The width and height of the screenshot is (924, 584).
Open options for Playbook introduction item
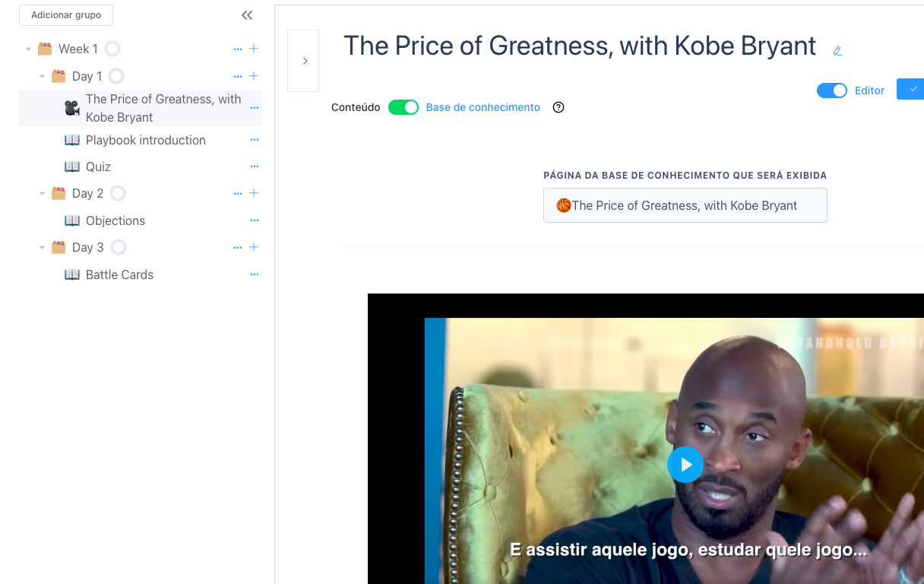click(x=255, y=140)
